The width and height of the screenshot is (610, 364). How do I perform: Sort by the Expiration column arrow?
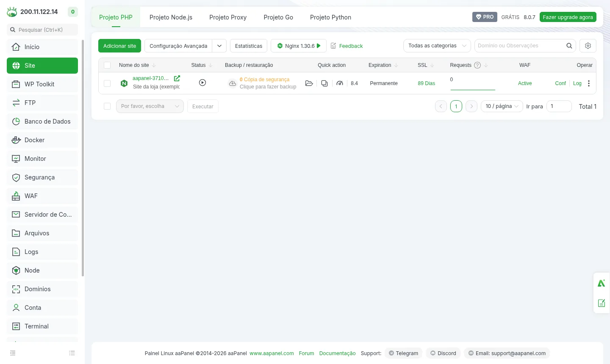click(396, 65)
